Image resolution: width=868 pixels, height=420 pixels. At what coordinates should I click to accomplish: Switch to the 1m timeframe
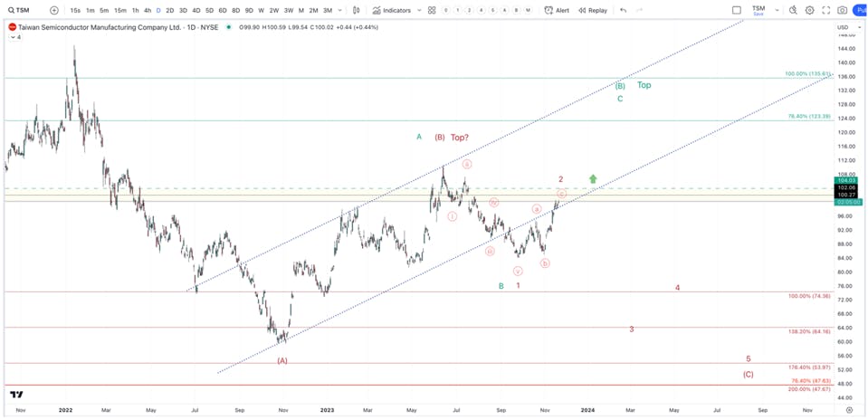(90, 10)
